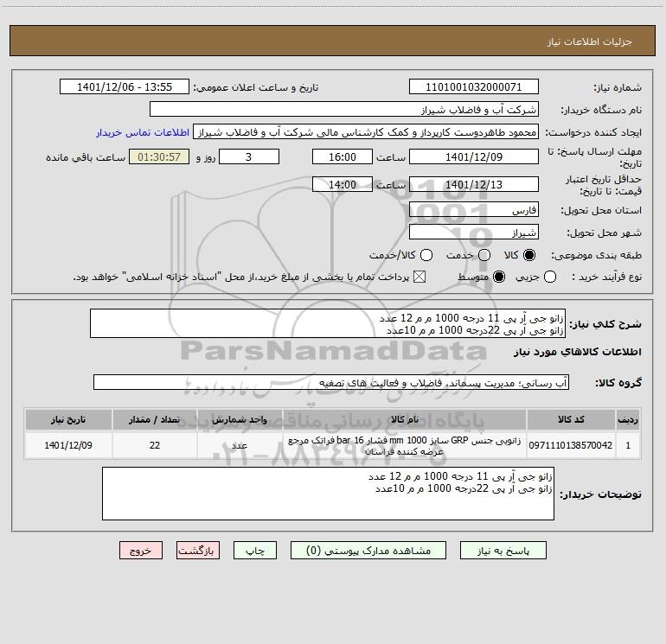The width and height of the screenshot is (666, 644).
Task: Click the delivery province field فارس
Action: (x=474, y=210)
